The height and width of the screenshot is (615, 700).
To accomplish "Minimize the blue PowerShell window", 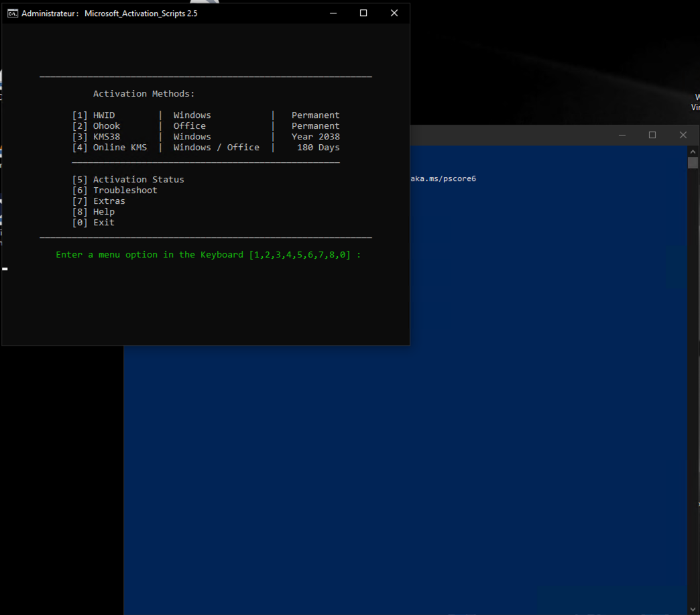I will (622, 135).
